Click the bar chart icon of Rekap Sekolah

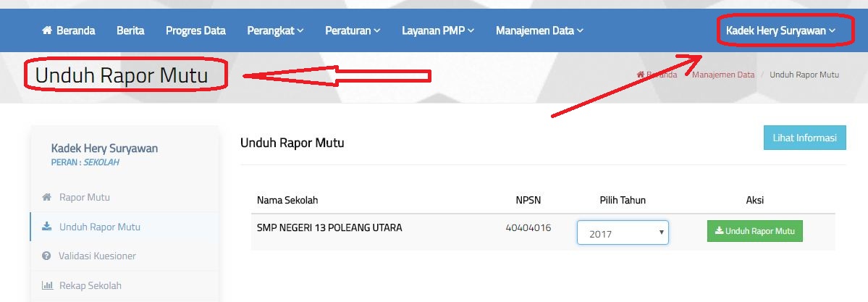tap(47, 285)
